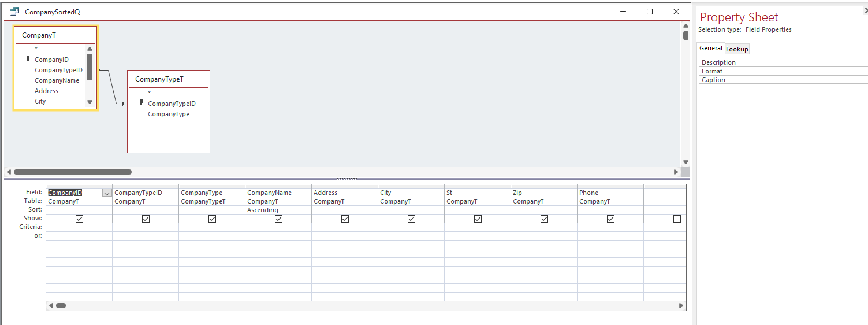Click the design grid left scroll arrow
Viewport: 868px width, 325px height.
click(51, 305)
